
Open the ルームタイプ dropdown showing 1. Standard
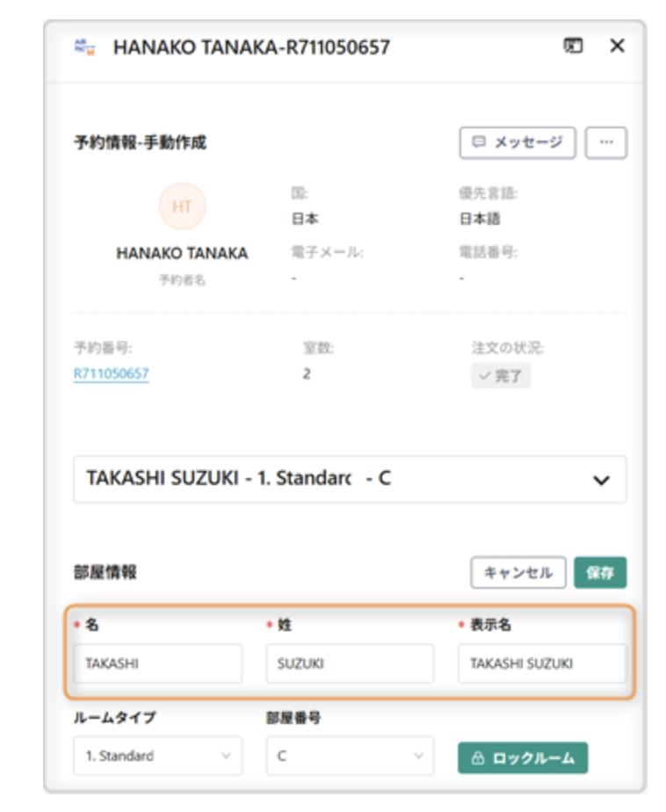pyautogui.click(x=158, y=756)
